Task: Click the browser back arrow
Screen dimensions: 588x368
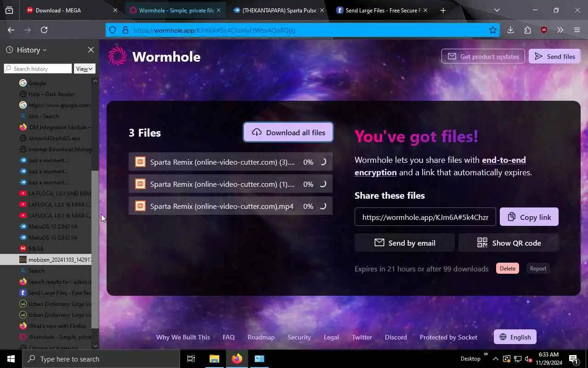Action: (x=11, y=30)
